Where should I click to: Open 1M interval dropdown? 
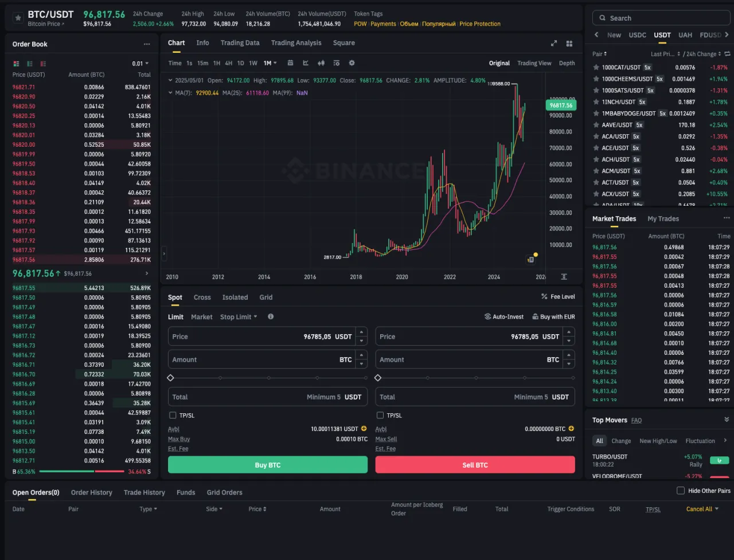270,63
